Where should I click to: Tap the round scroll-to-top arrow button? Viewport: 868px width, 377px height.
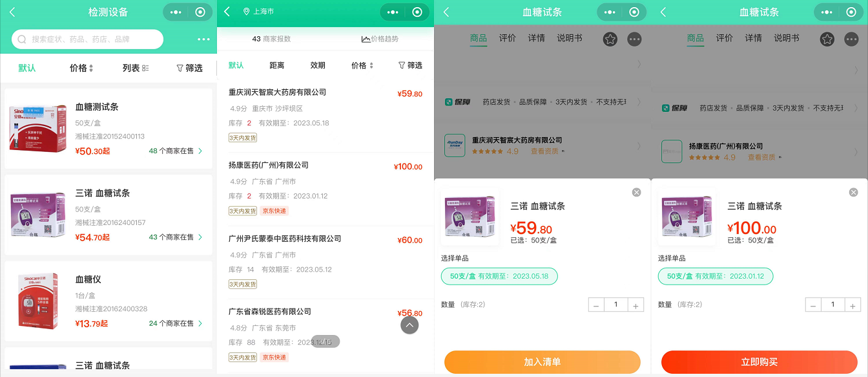[409, 325]
